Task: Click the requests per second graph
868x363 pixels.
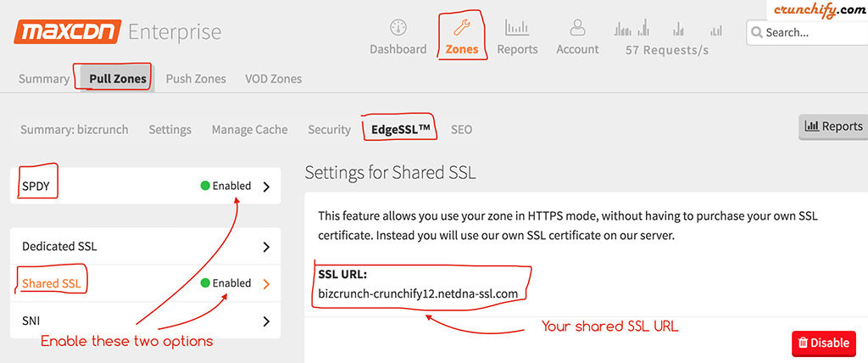Action: point(668,28)
